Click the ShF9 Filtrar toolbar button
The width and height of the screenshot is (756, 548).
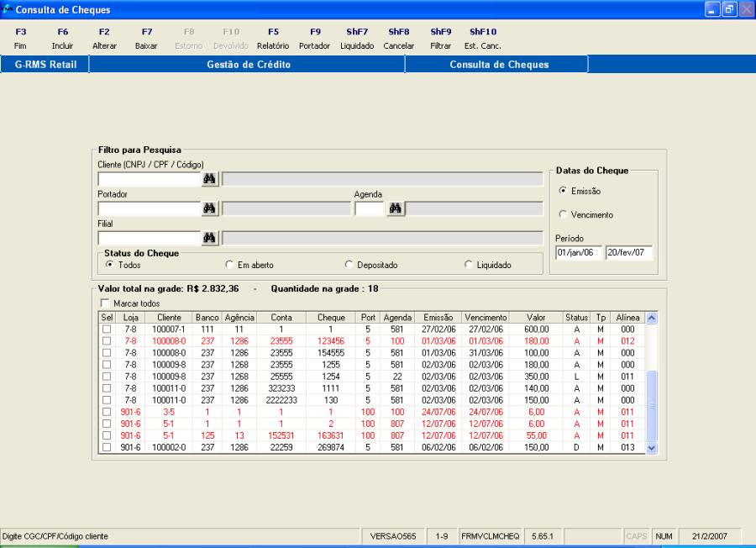[441, 39]
